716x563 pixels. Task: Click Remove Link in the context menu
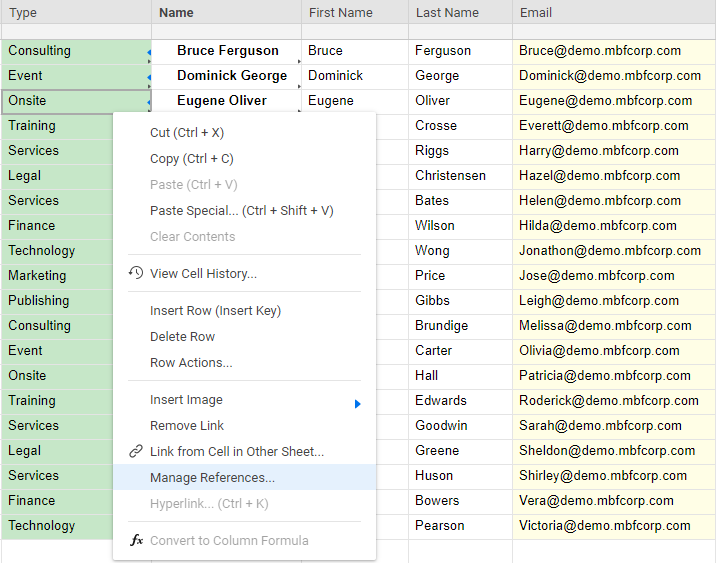186,426
